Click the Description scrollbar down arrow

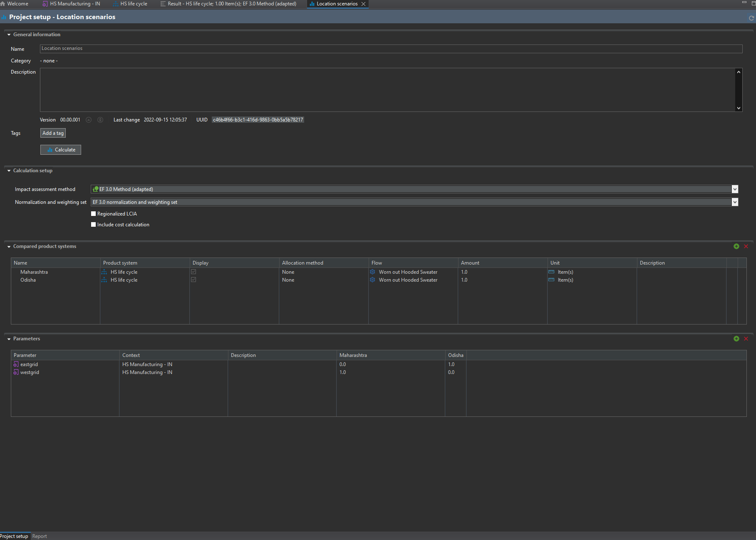click(x=739, y=108)
